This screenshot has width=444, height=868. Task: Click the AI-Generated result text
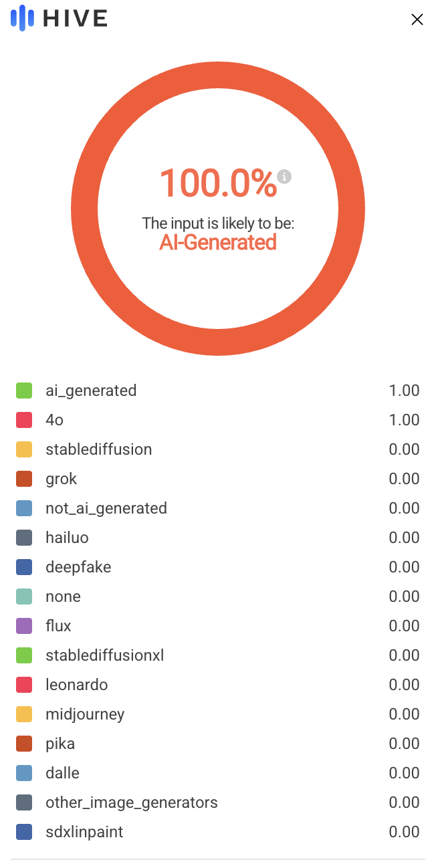218,242
